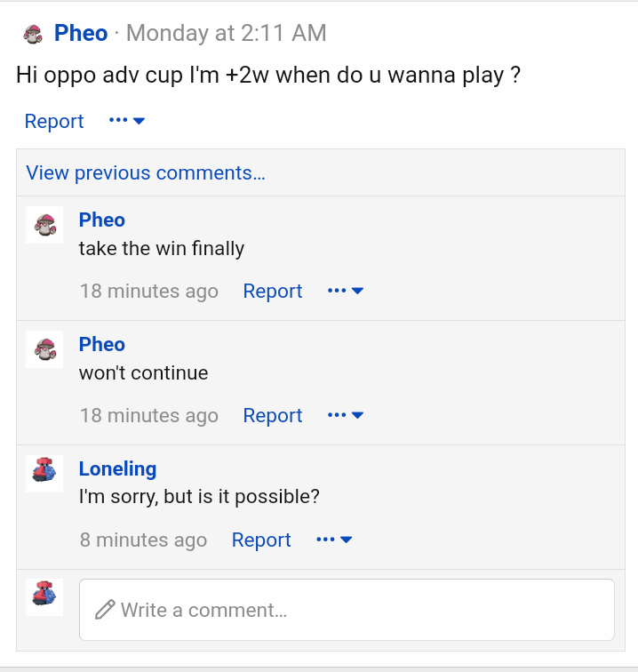The height and width of the screenshot is (672, 638).
Task: Report Loneling's comment
Action: (261, 540)
